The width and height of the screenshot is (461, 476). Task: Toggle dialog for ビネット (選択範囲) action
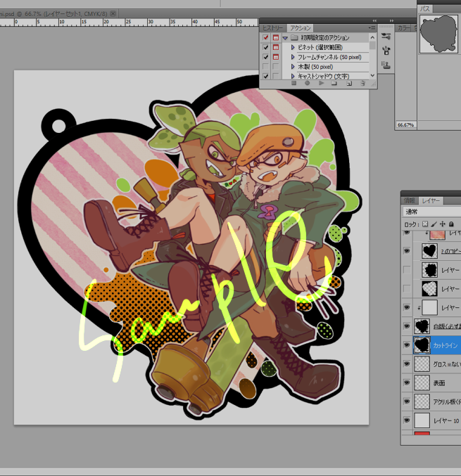[276, 47]
